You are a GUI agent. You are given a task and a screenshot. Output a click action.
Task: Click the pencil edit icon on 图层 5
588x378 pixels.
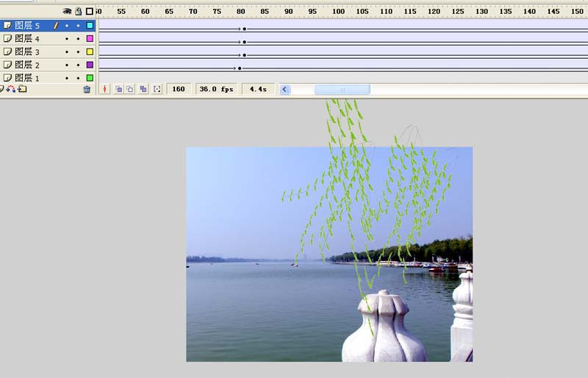tap(56, 26)
